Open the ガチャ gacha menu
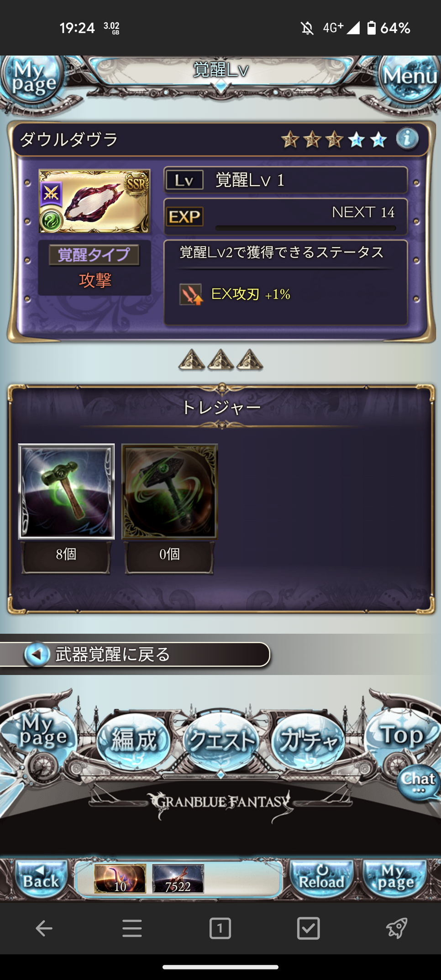 tap(308, 740)
